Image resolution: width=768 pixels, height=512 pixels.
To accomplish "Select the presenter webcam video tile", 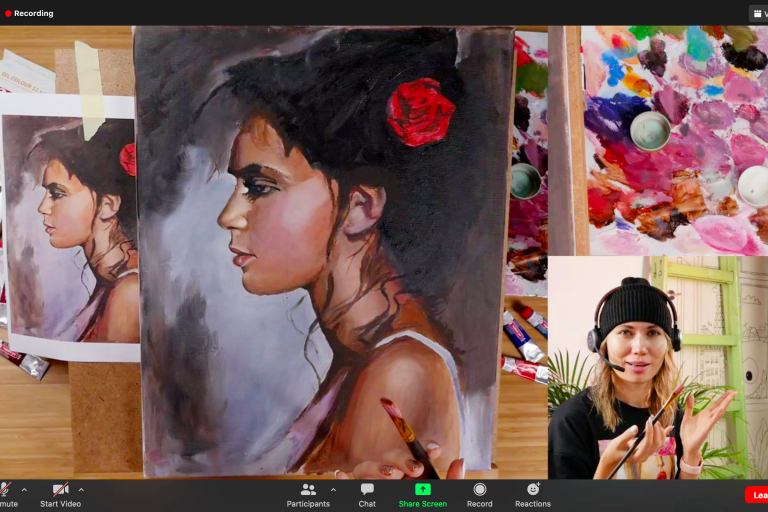I will tap(658, 367).
